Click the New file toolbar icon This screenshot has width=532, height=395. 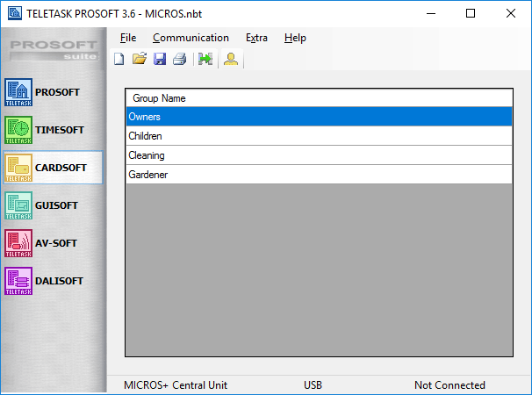(x=119, y=60)
